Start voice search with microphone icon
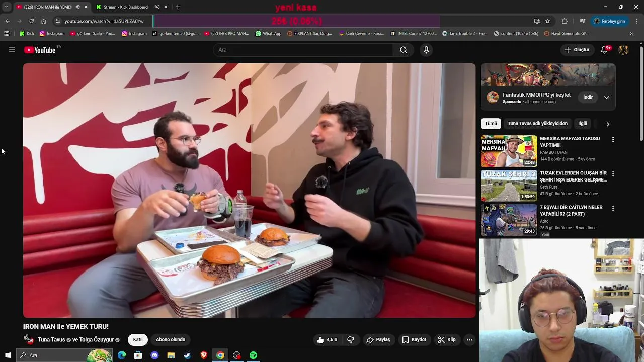Viewport: 644px width, 362px height. [x=426, y=50]
